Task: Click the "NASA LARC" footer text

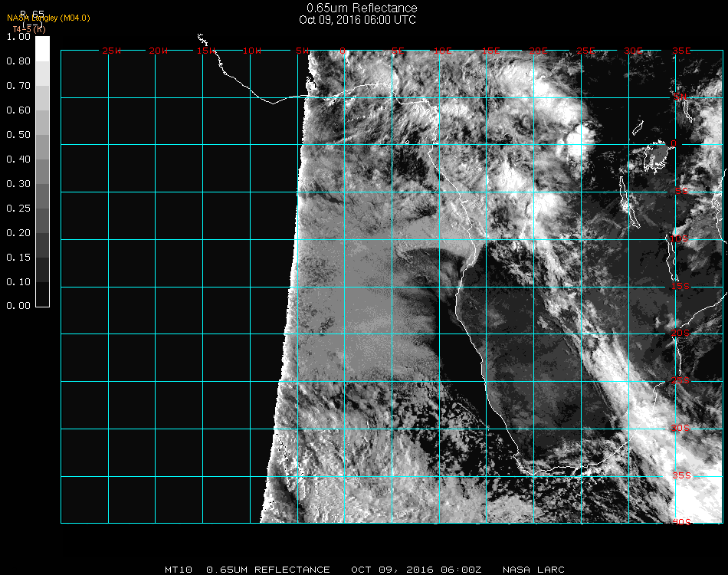Action: (533, 570)
